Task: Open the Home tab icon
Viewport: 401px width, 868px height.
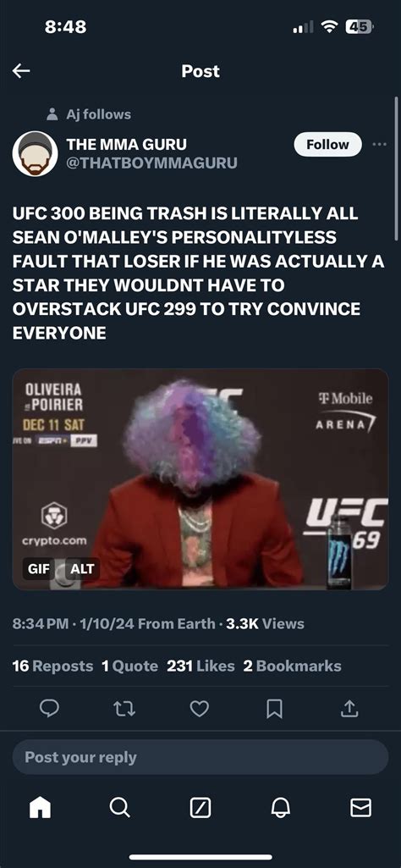Action: pyautogui.click(x=40, y=808)
